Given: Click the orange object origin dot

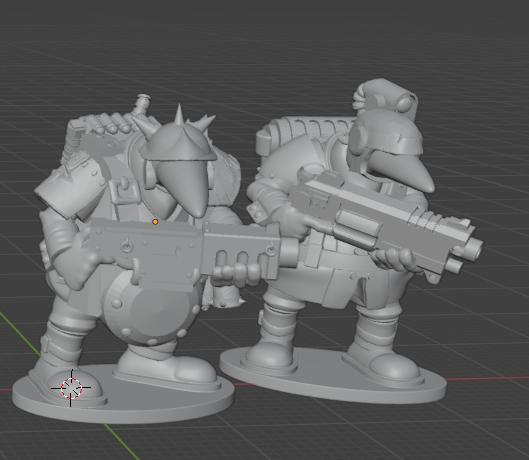Looking at the screenshot, I should click(x=155, y=222).
